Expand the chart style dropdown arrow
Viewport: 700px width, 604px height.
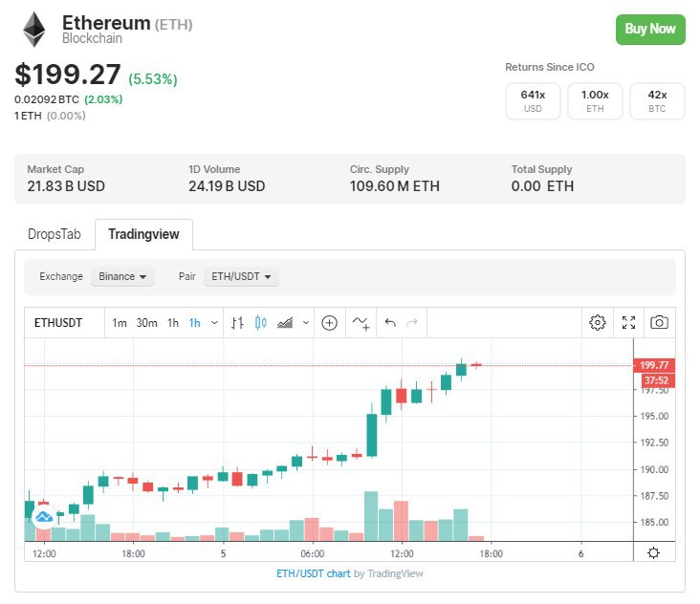point(306,322)
